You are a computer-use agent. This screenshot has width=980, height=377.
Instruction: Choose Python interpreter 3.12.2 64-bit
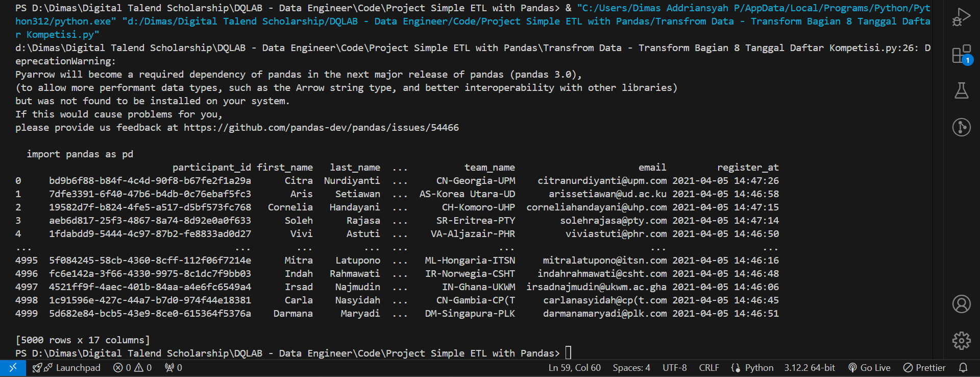click(x=810, y=368)
